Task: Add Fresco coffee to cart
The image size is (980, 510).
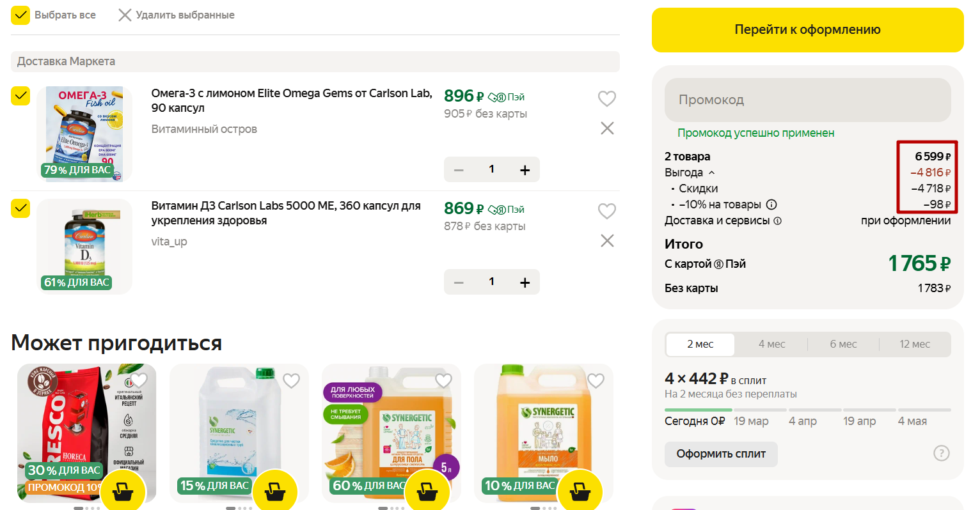Action: click(x=122, y=492)
